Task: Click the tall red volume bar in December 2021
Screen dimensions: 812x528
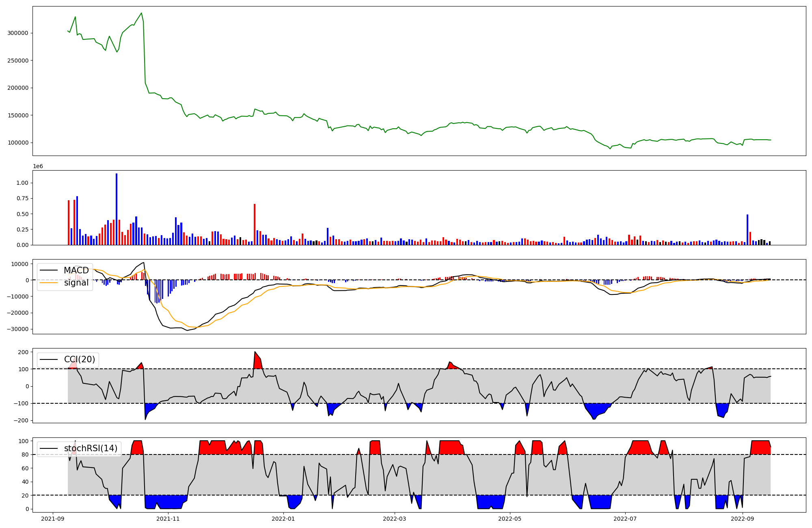Action: point(255,224)
